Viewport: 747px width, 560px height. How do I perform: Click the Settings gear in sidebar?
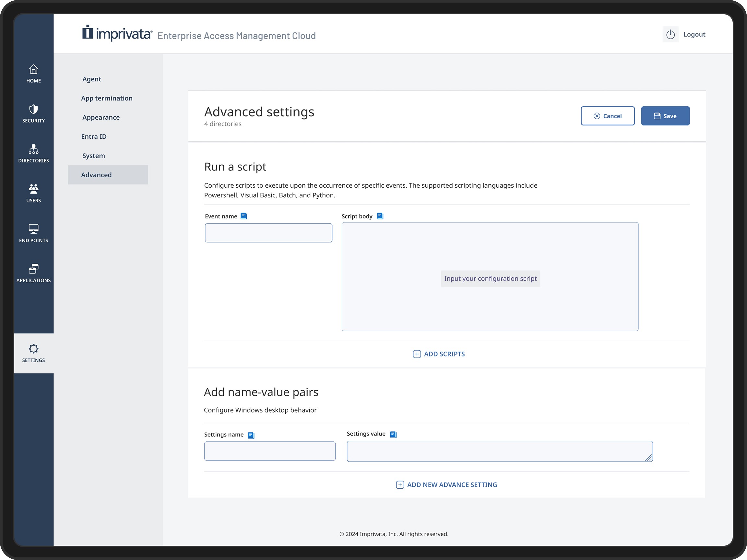(33, 353)
